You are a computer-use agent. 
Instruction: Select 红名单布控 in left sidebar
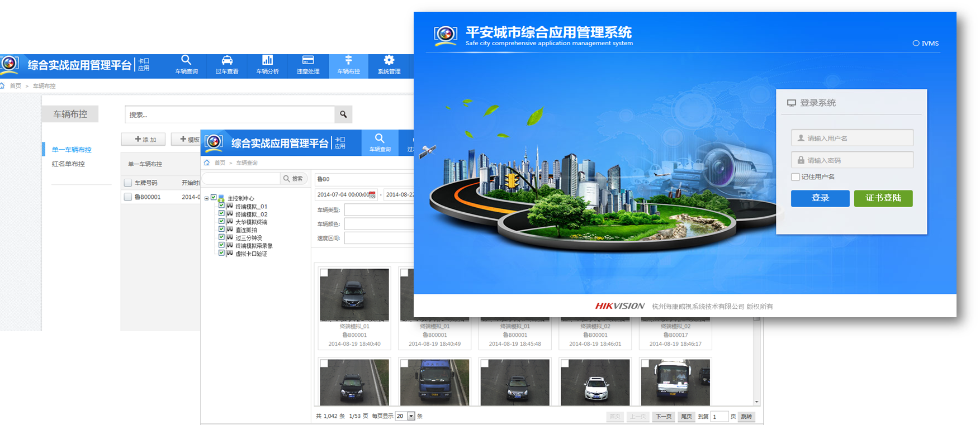click(x=68, y=164)
